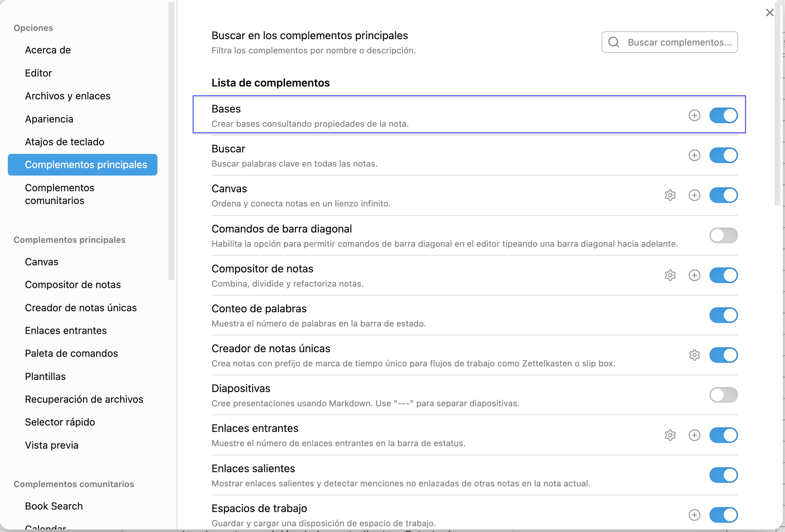
Task: Open Creador de notas únicas settings gear
Action: click(693, 355)
